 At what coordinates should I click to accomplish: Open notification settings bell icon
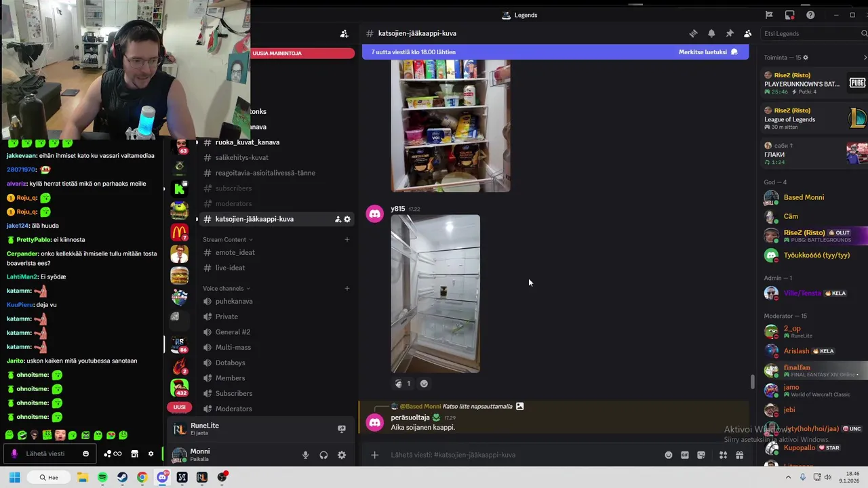(x=711, y=33)
